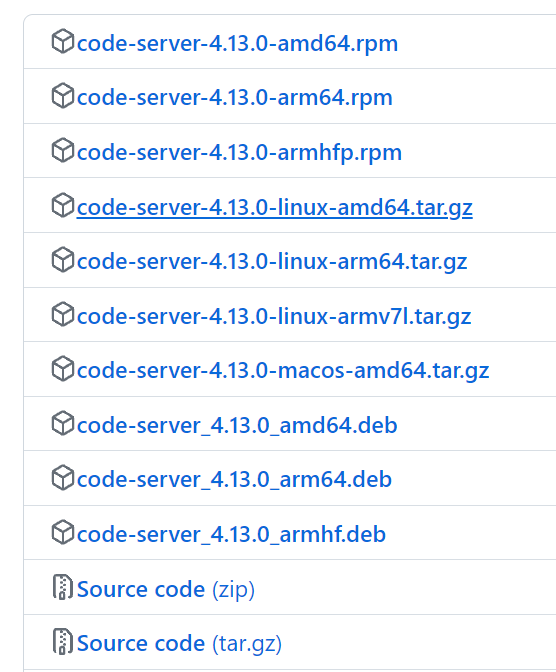The height and width of the screenshot is (672, 556).
Task: Download code-server-4.13.0-arm64.rpm
Action: click(234, 97)
